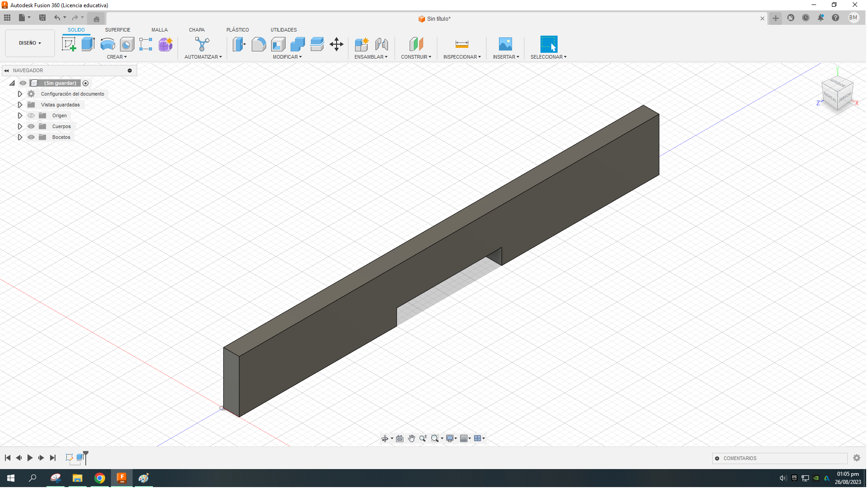
Task: Switch to the CHAPA tab
Action: (x=197, y=30)
